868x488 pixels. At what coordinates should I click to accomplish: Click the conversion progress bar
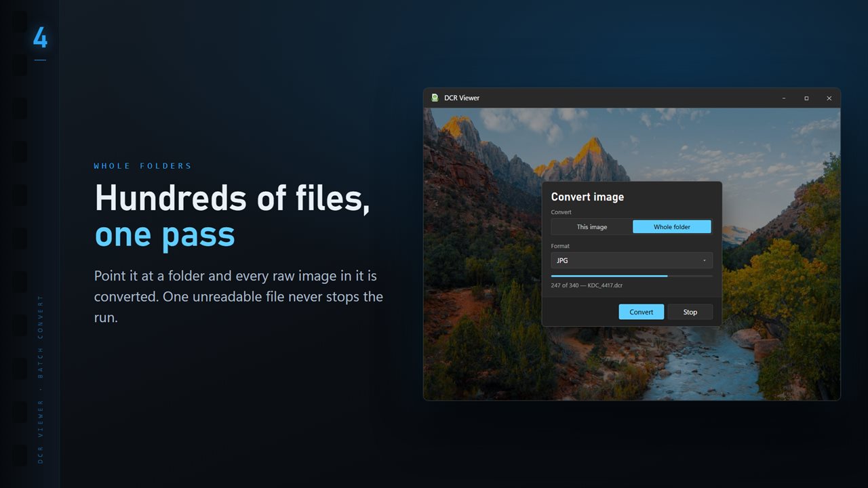point(632,276)
